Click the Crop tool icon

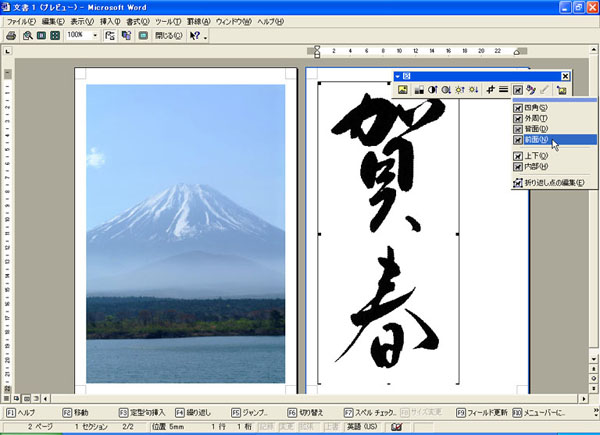coord(490,90)
